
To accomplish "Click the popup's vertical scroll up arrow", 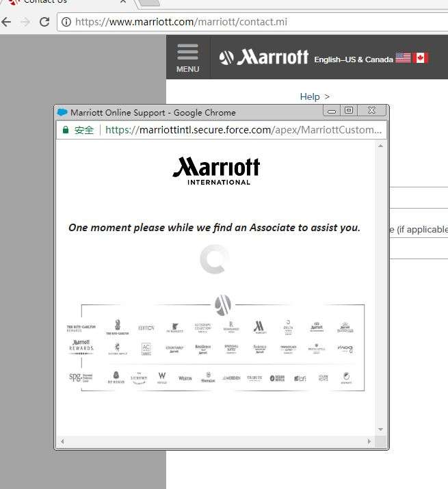I will (380, 146).
